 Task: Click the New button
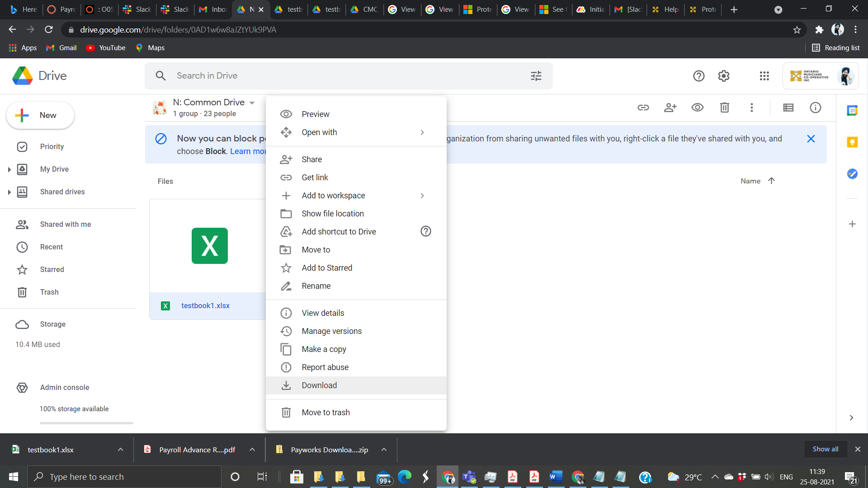point(40,115)
